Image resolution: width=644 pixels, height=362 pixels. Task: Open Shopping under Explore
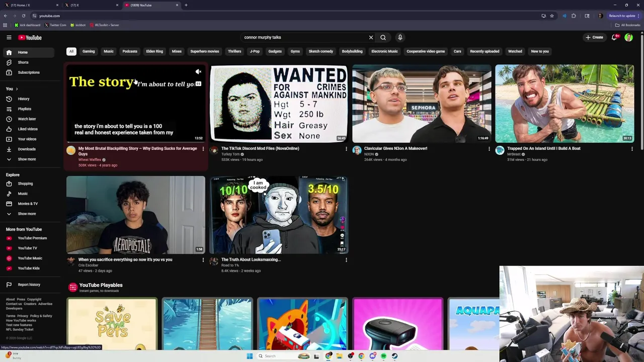coord(29,184)
